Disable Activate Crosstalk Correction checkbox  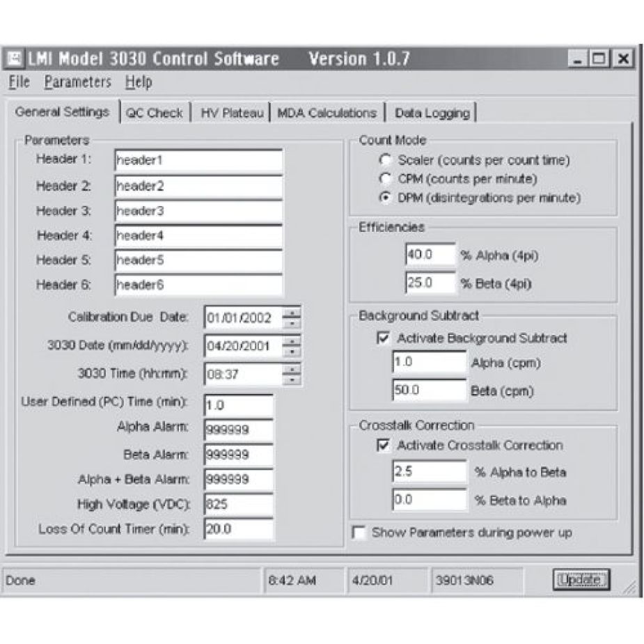pyautogui.click(x=383, y=446)
